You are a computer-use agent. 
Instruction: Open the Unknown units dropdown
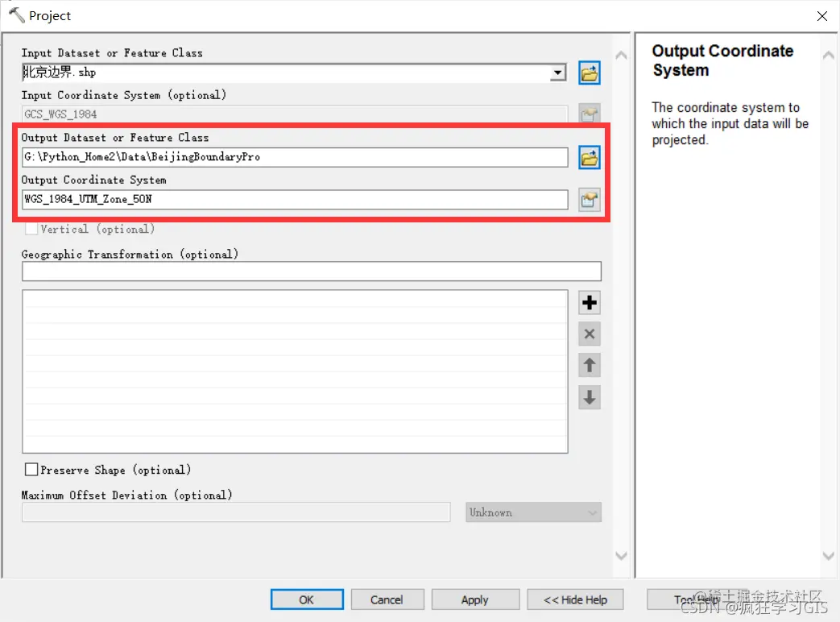point(533,512)
